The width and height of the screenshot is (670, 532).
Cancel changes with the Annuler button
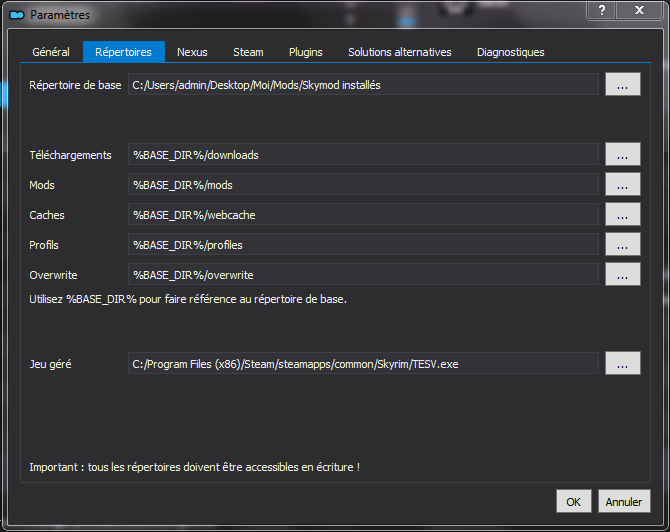(624, 501)
